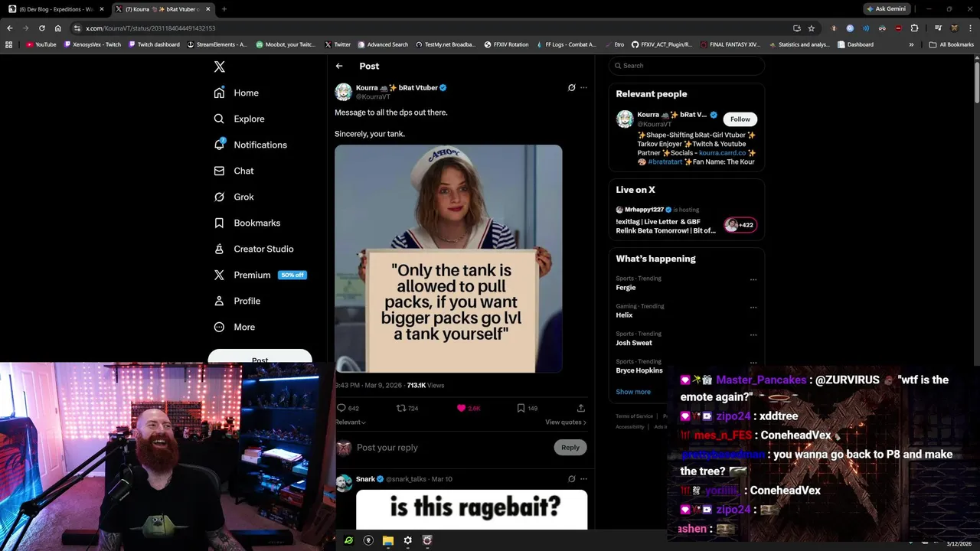The height and width of the screenshot is (551, 980).
Task: Open Settings gear in the taskbar
Action: point(408,540)
